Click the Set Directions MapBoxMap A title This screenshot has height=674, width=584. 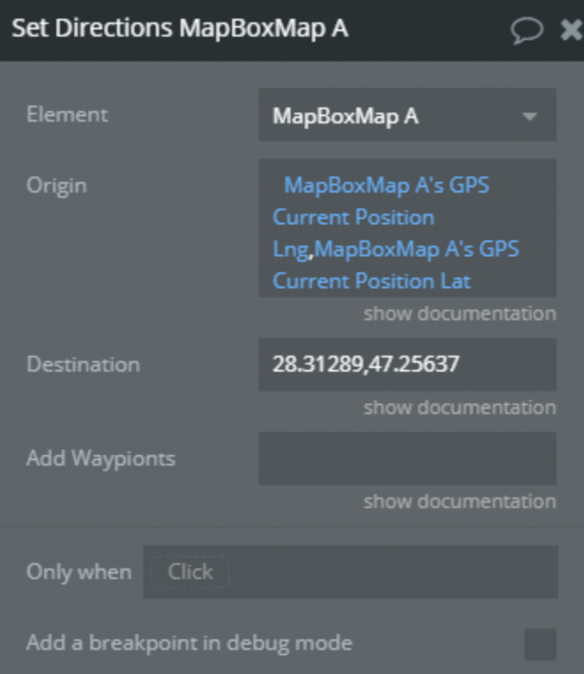click(180, 28)
